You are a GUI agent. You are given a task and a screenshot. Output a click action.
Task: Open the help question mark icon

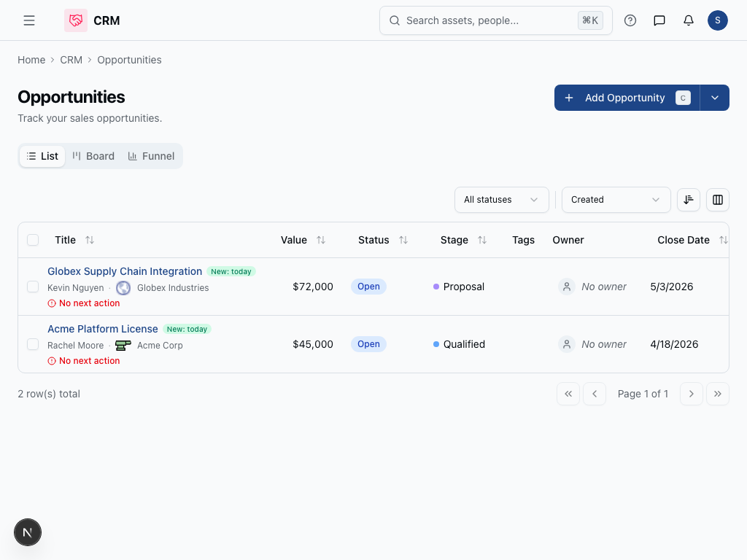[630, 20]
